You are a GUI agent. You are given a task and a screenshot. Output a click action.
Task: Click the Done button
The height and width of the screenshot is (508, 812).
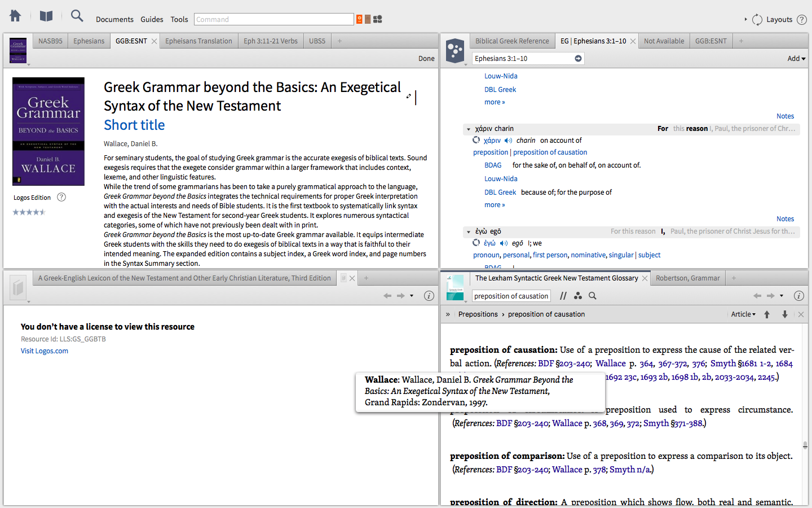point(426,59)
